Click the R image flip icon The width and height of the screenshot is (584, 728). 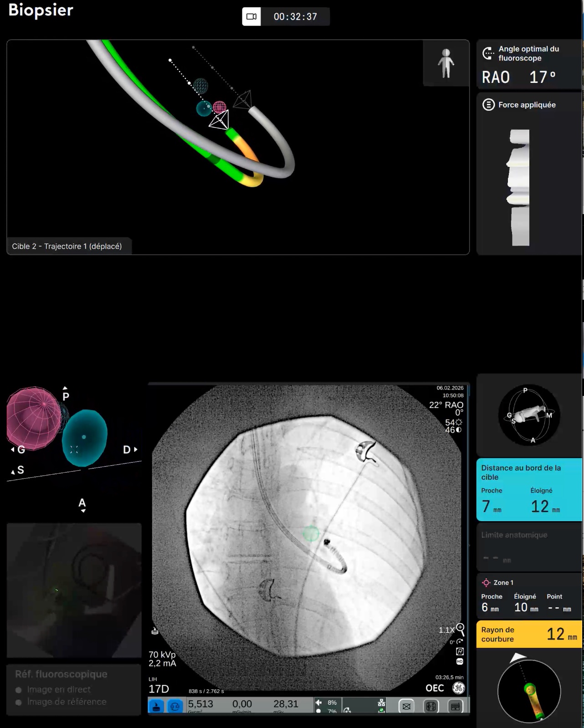click(x=460, y=651)
